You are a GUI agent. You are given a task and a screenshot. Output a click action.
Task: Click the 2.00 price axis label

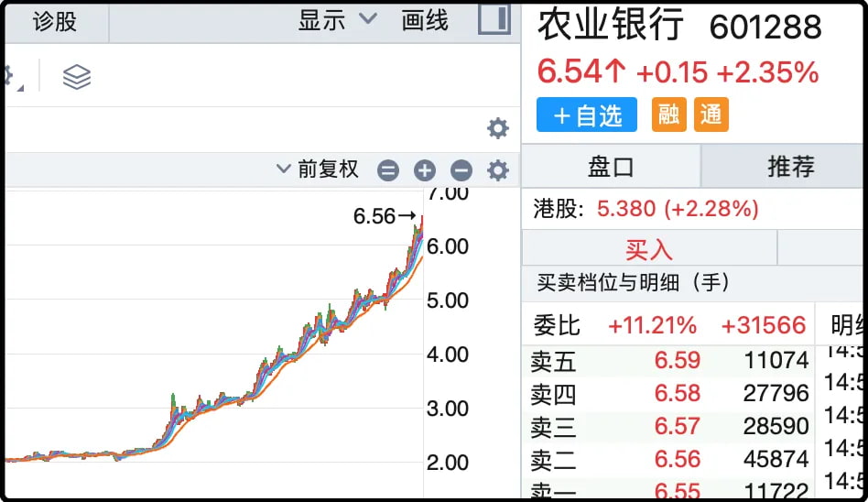point(448,463)
